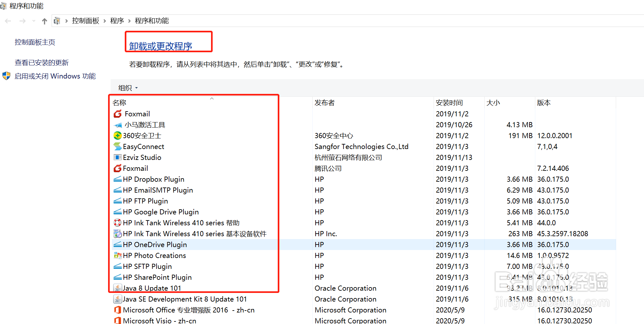Expand chevron after 程序 in breadcrumb
This screenshot has width=644, height=324.
point(129,21)
